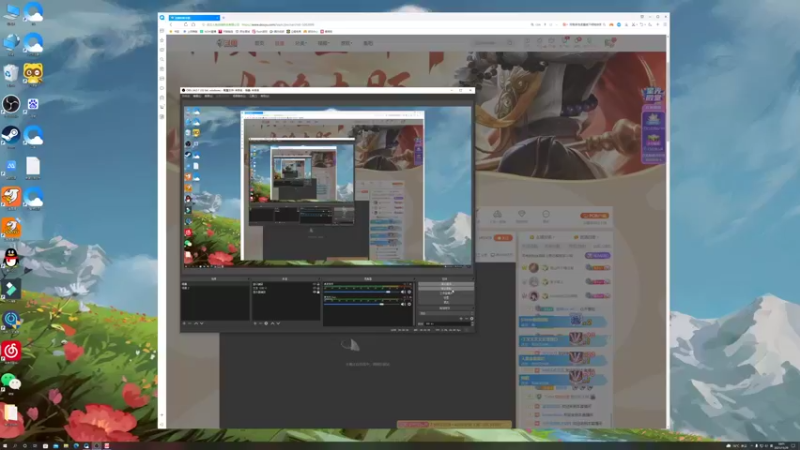The image size is (800, 450).
Task: Open NetEase Cloud Music red desktop icon
Action: click(x=11, y=352)
